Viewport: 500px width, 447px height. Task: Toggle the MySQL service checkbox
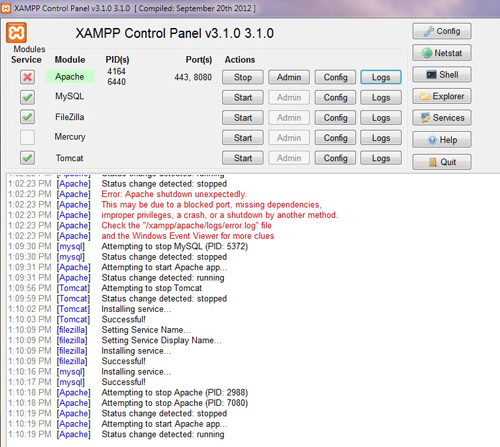click(x=27, y=97)
